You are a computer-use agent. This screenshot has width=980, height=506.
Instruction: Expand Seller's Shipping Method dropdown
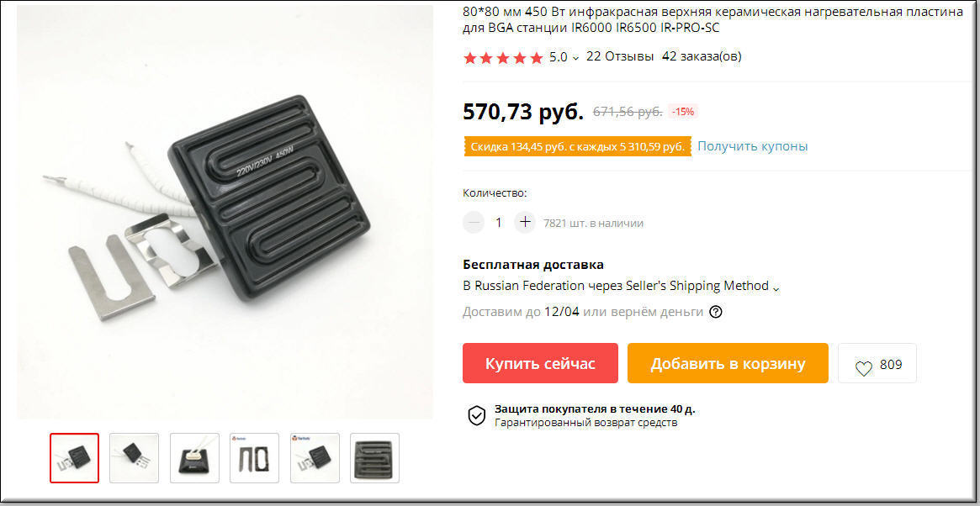click(x=776, y=287)
